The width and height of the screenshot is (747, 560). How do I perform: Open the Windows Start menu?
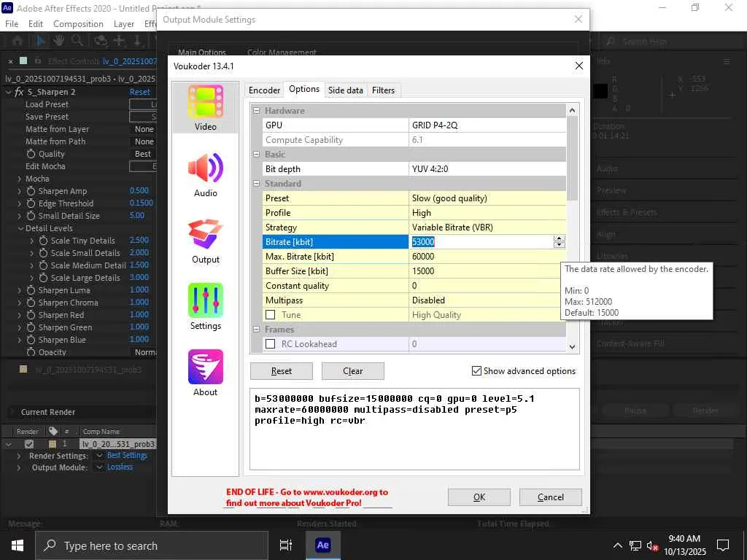pyautogui.click(x=18, y=545)
